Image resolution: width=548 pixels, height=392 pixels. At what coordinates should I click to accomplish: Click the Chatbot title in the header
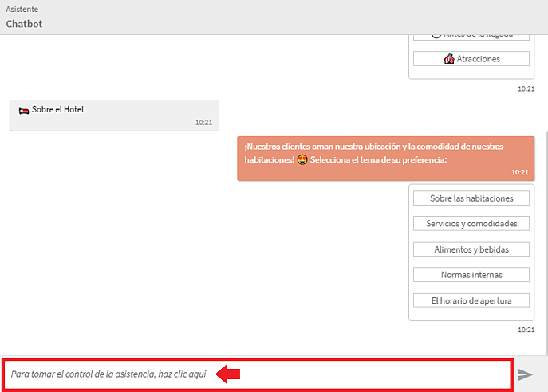pos(24,24)
